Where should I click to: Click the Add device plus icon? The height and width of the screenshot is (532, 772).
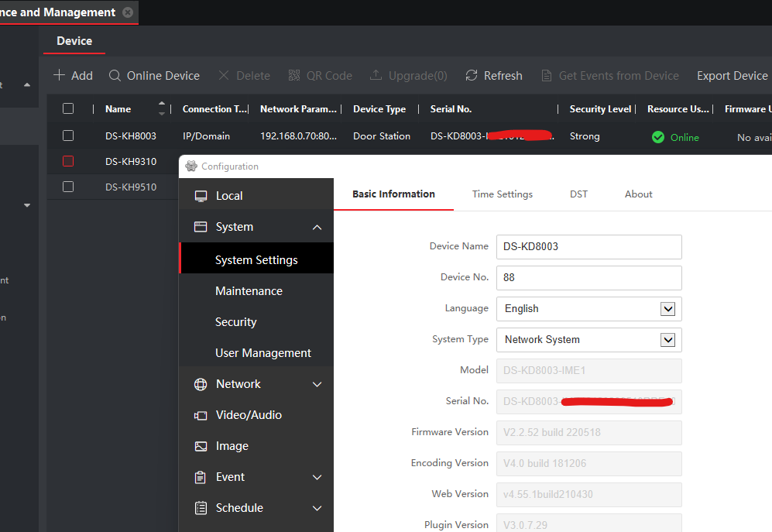click(x=60, y=75)
